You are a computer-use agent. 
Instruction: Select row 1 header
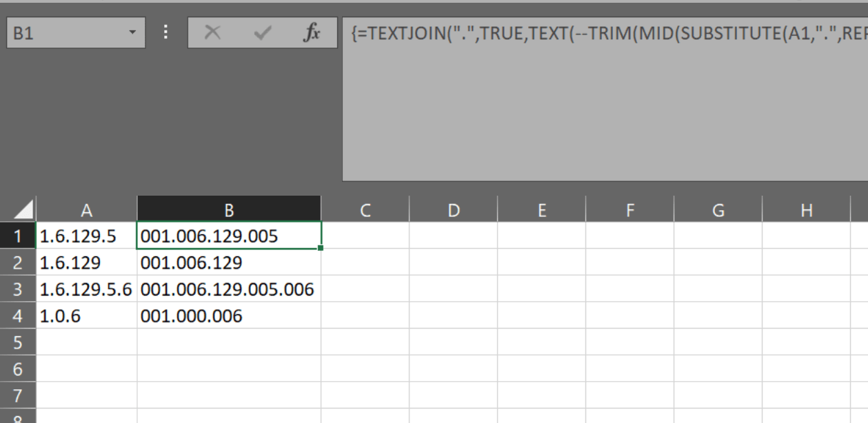[x=18, y=236]
